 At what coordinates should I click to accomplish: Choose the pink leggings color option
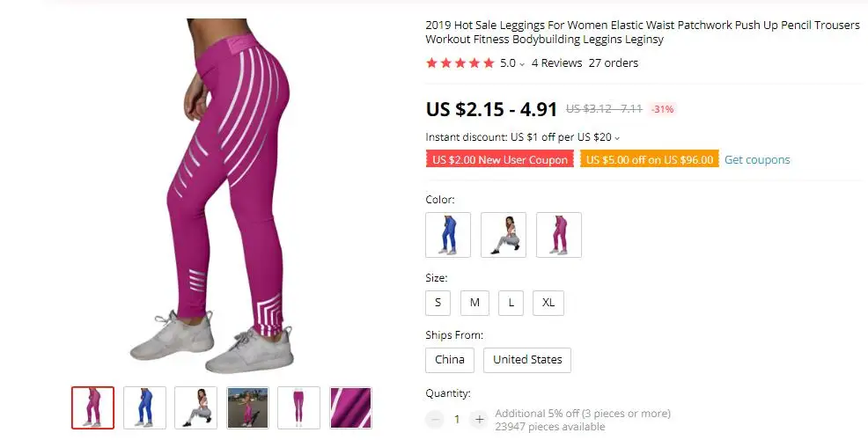point(558,235)
